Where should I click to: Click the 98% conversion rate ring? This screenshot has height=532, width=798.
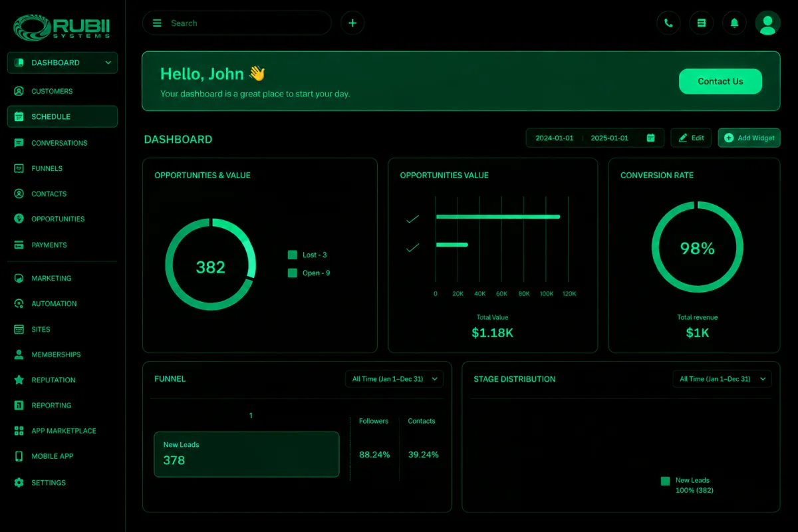coord(698,248)
